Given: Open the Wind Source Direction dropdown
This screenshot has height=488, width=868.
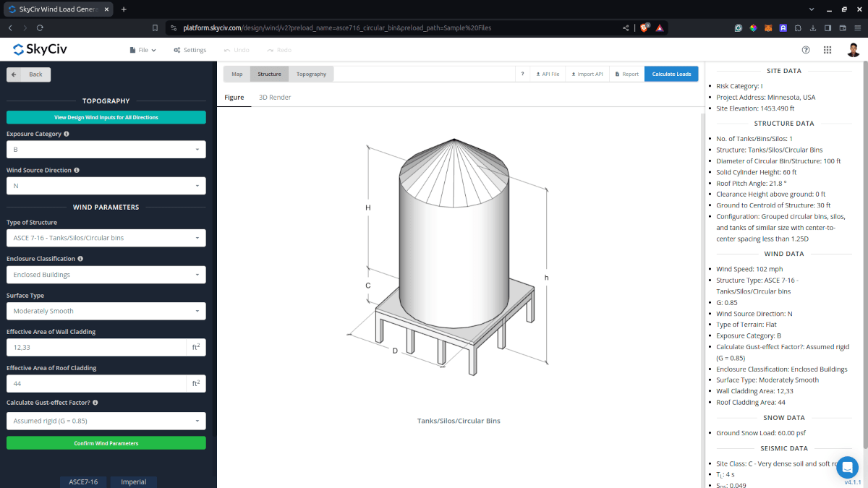Looking at the screenshot, I should tap(106, 186).
